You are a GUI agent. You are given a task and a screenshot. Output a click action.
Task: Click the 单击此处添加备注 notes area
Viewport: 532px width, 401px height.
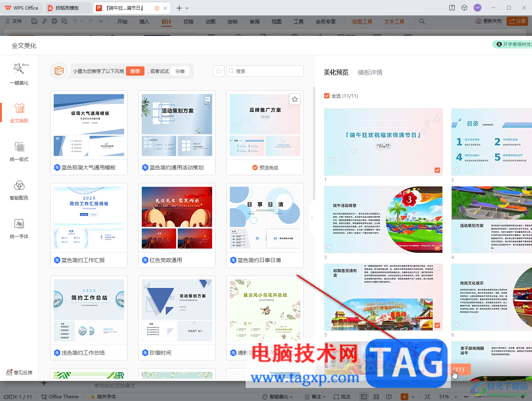tap(115, 386)
